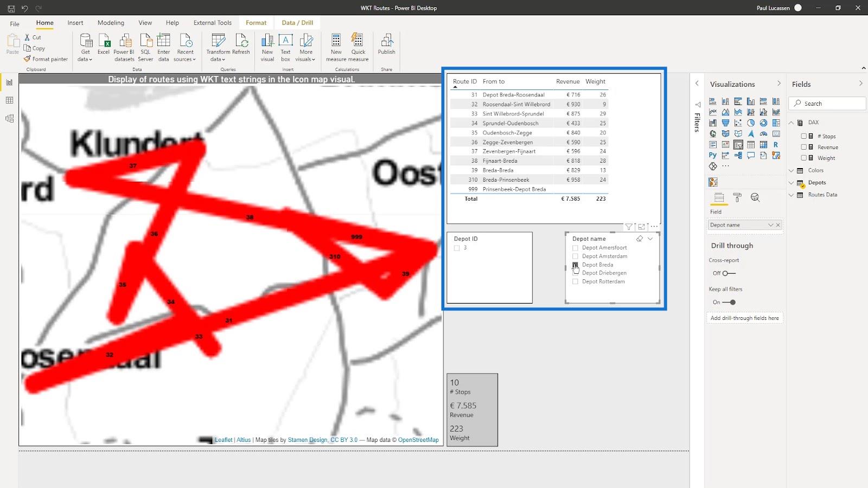The height and width of the screenshot is (488, 868).
Task: Toggle Keep all filters switch
Action: point(730,302)
